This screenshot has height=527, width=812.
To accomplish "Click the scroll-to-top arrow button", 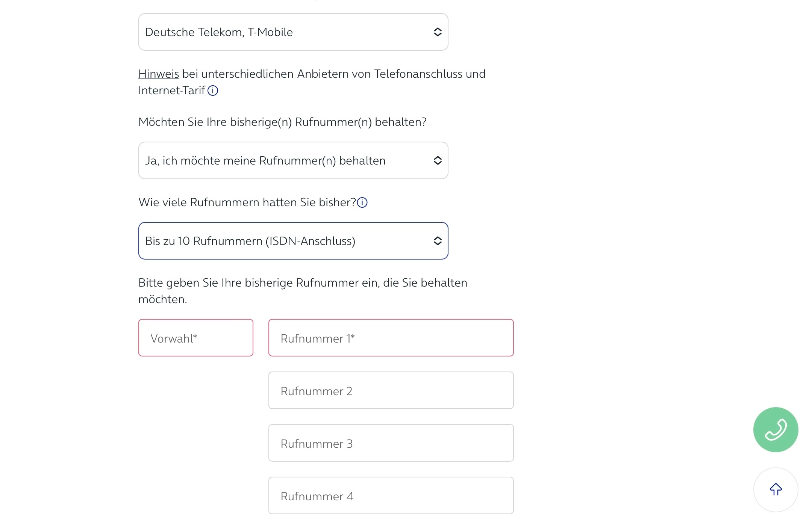I will coord(775,489).
